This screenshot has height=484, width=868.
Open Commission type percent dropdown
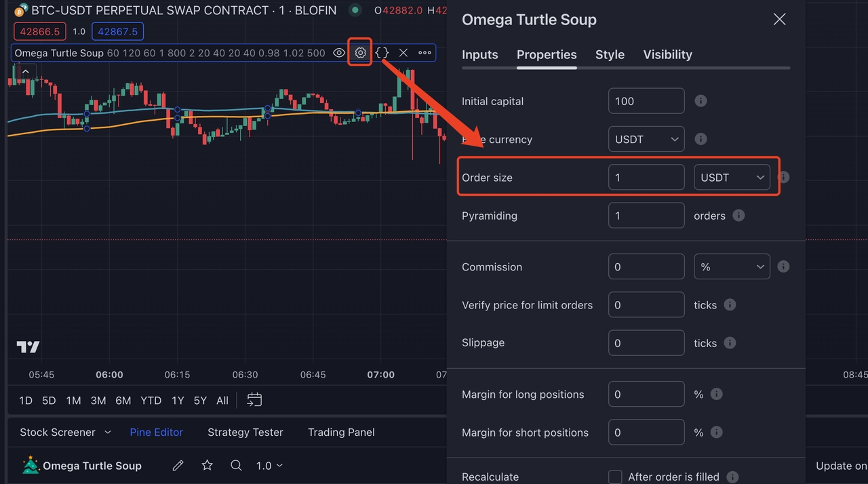coord(732,266)
